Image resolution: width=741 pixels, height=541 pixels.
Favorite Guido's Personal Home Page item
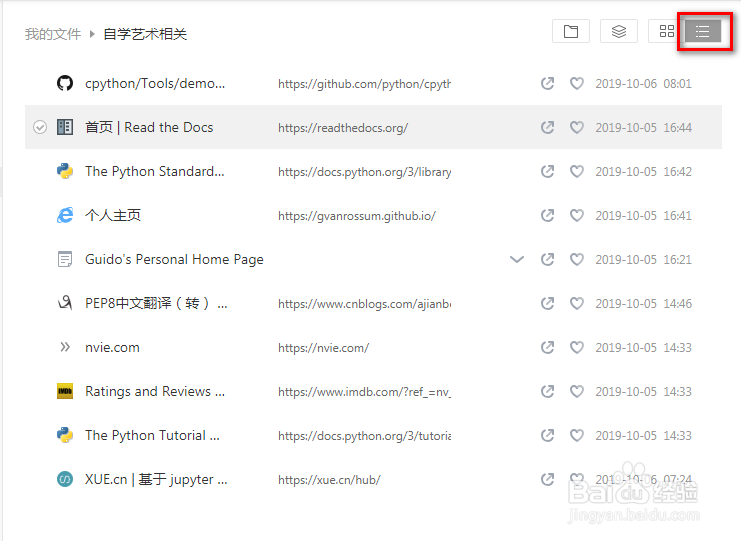click(577, 259)
